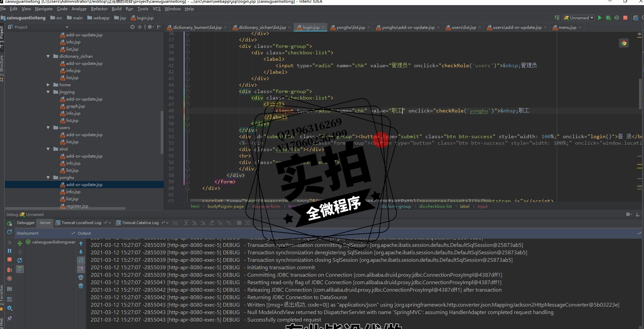The width and height of the screenshot is (644, 329).
Task: Open the Analyze menu
Action: 79,9
